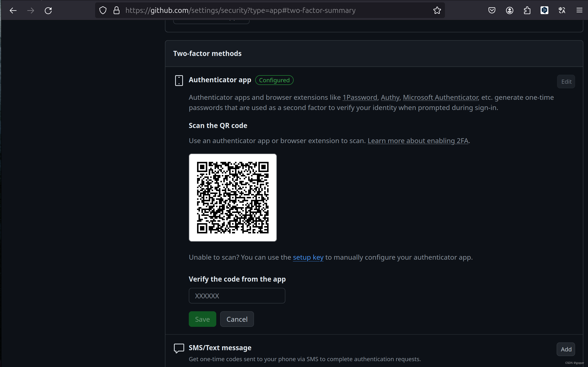Follow the Microsoft Authenticator link
588x367 pixels.
coord(440,98)
